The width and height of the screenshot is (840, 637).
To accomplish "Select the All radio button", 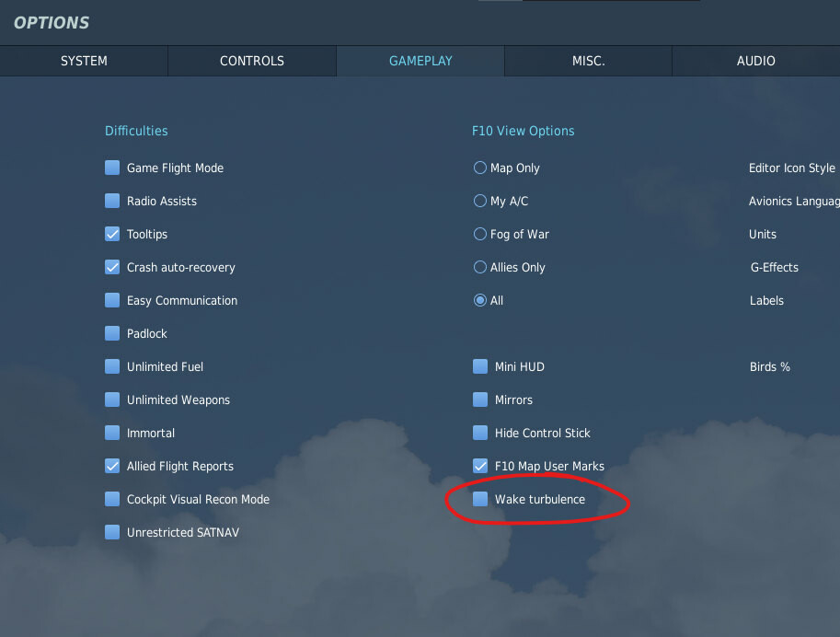I will click(480, 300).
